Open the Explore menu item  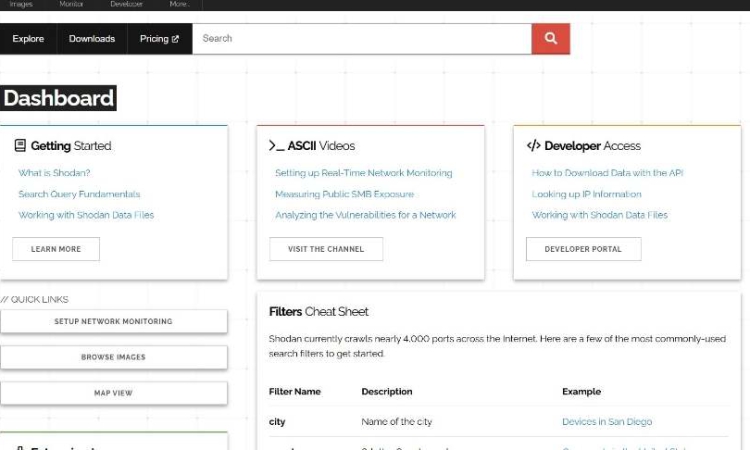pyautogui.click(x=28, y=39)
